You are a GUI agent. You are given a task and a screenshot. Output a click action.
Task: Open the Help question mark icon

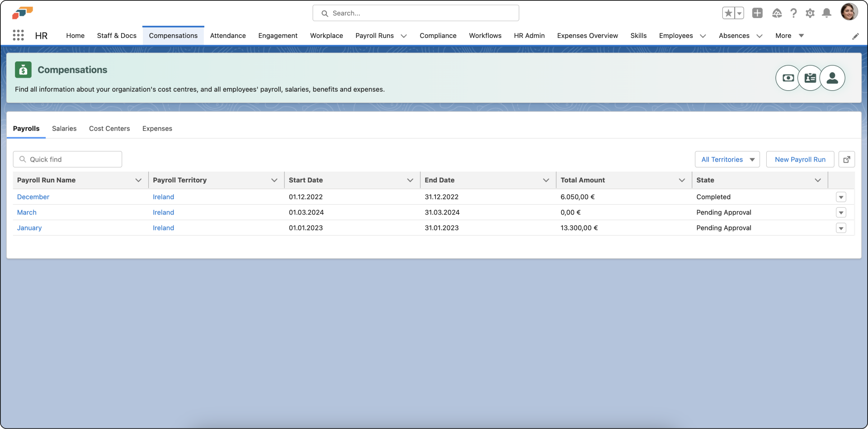(x=793, y=13)
